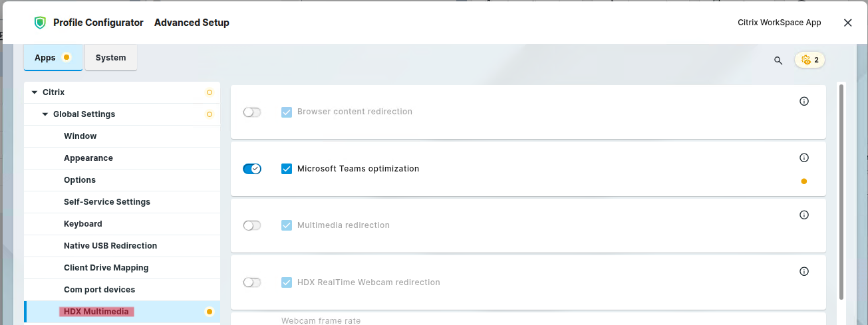Open Native USB Redirection settings
This screenshot has width=868, height=325.
(110, 246)
